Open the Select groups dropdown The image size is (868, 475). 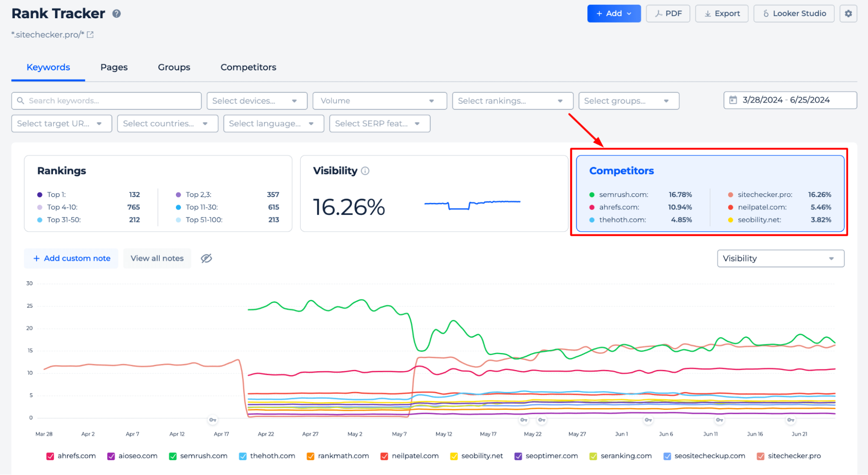click(629, 101)
